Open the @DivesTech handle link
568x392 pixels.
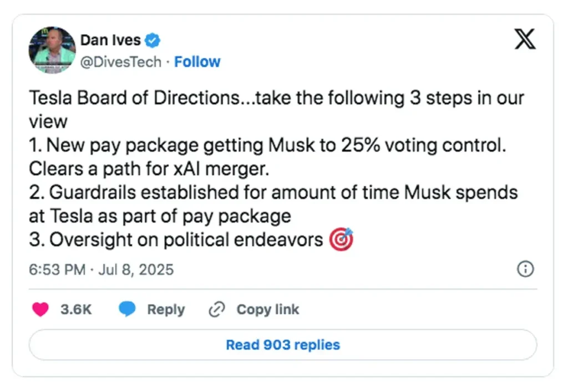click(x=121, y=62)
